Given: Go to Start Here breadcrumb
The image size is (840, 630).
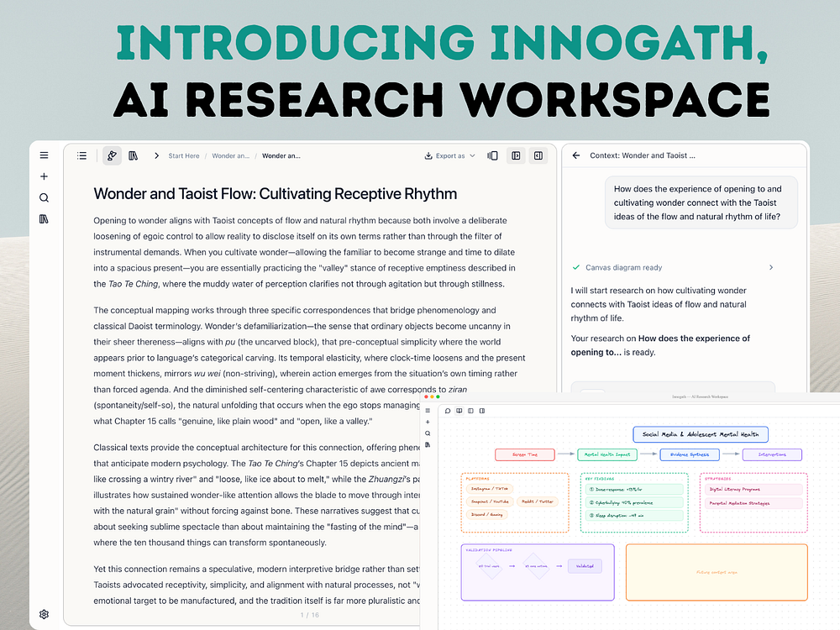Looking at the screenshot, I should tap(184, 156).
